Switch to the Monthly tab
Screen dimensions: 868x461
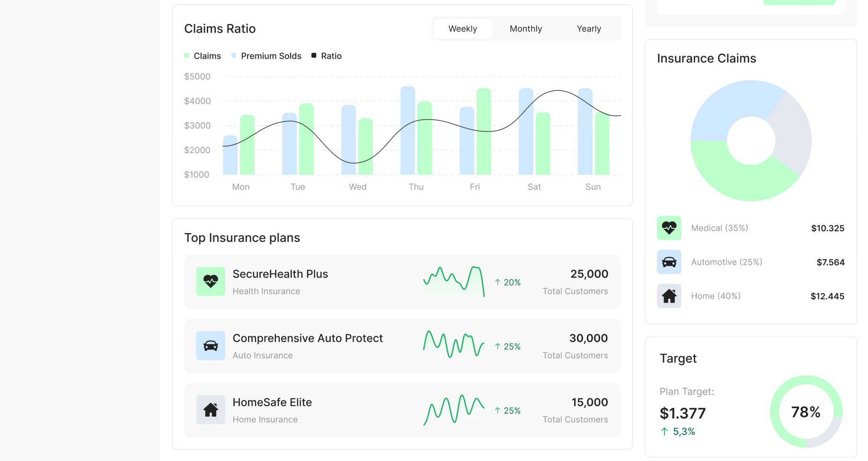[525, 28]
